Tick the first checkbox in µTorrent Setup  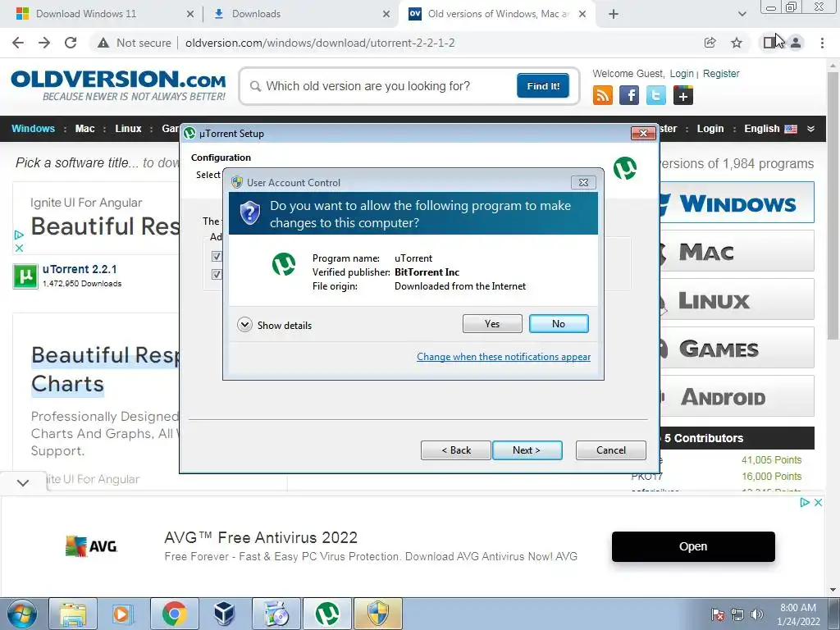[217, 256]
